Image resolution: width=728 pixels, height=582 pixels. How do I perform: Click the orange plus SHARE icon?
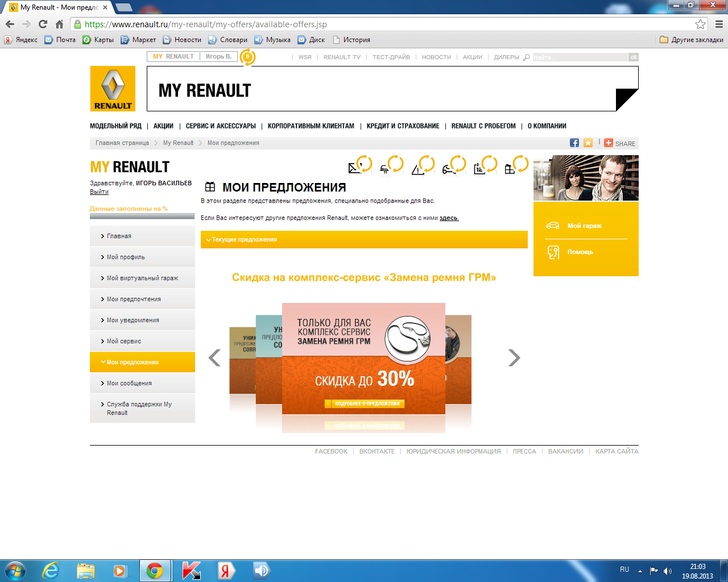tap(609, 143)
